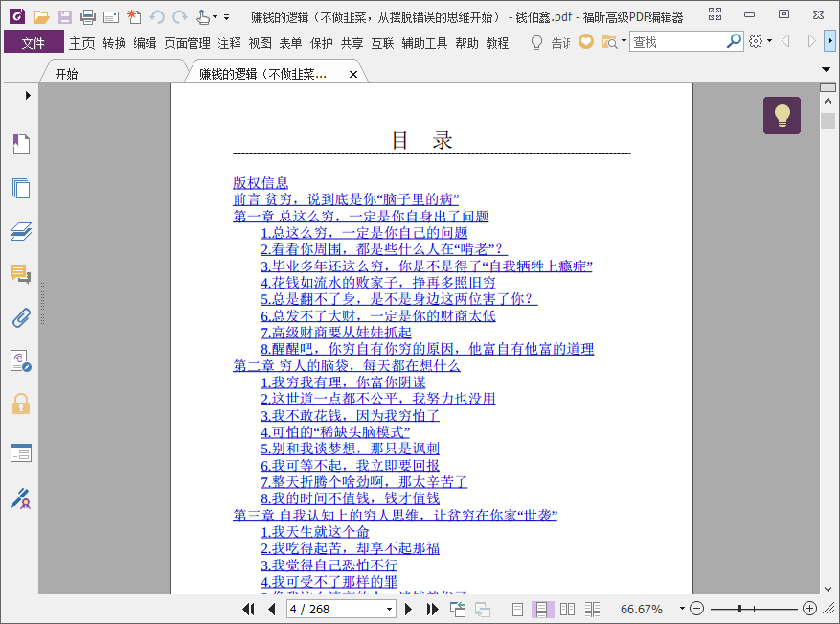Click the Email envelope icon
This screenshot has width=840, height=624.
point(111,17)
